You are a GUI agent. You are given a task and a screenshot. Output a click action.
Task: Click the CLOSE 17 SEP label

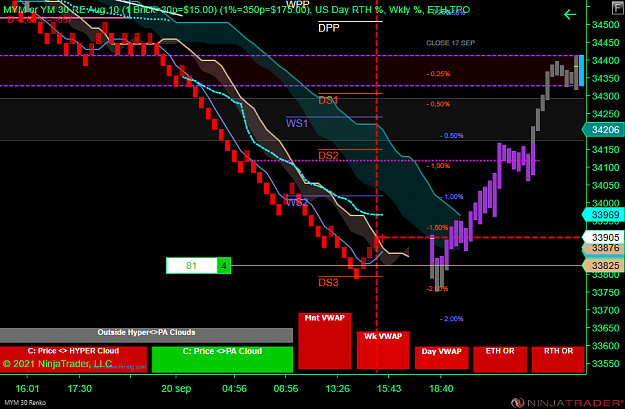[x=450, y=43]
